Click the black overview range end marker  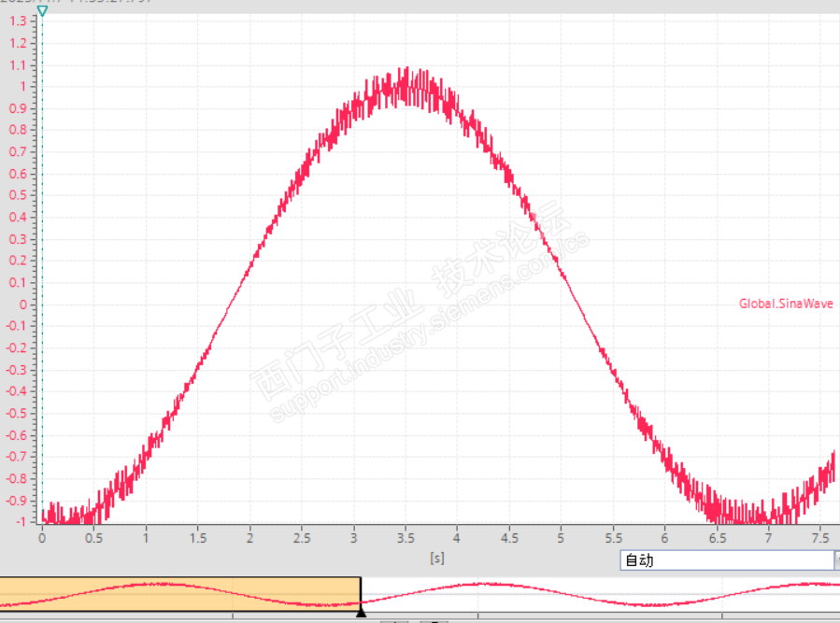click(361, 612)
